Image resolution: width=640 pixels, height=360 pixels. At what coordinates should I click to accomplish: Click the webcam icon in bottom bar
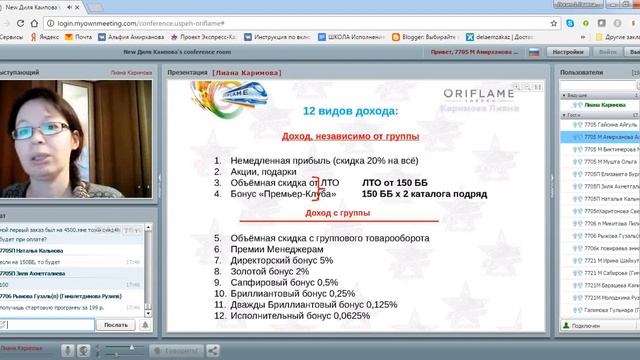[83, 351]
